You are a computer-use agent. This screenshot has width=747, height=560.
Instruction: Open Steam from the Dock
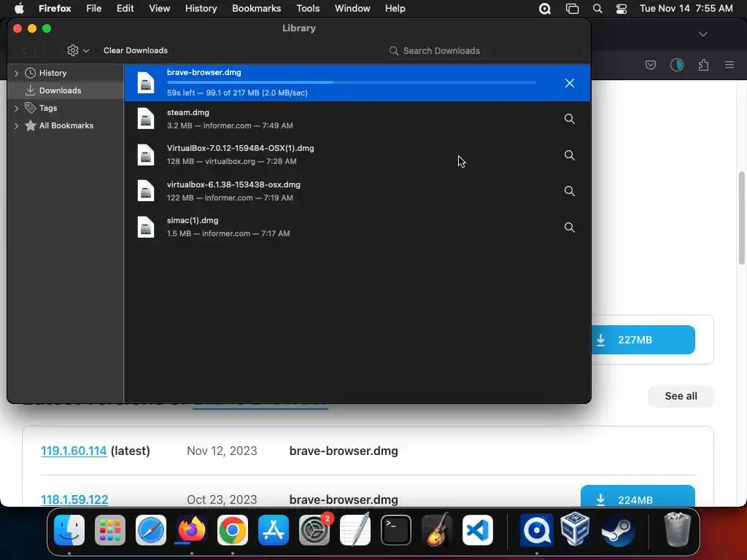click(617, 530)
